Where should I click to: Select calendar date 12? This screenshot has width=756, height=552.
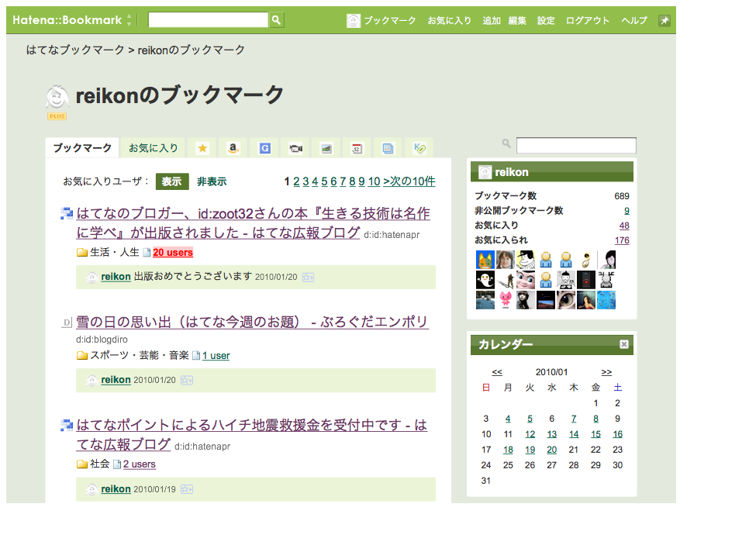pos(530,434)
